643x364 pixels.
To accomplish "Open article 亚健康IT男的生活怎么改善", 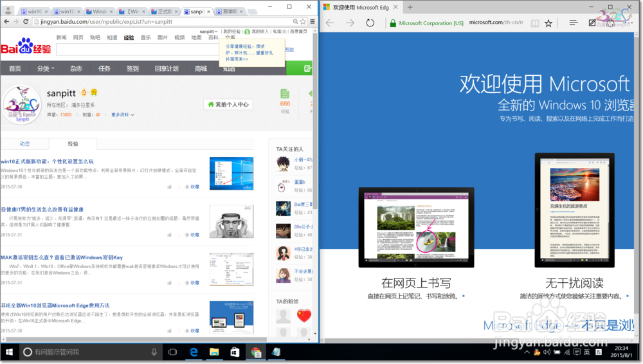I will pos(42,209).
